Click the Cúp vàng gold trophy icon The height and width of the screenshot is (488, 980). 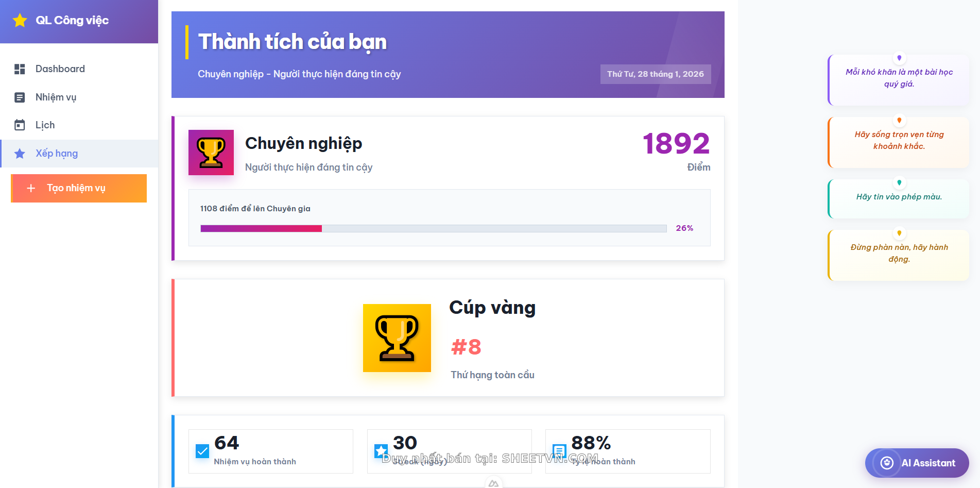[x=397, y=338]
